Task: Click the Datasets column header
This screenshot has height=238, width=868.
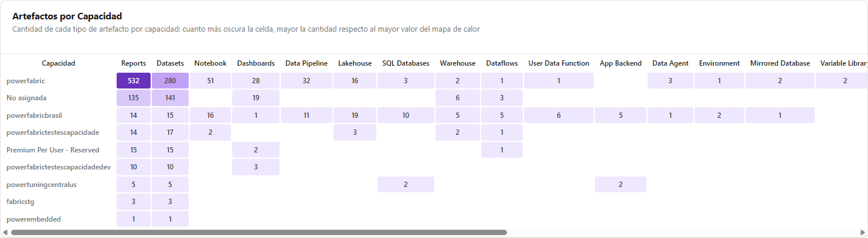Action: 170,63
